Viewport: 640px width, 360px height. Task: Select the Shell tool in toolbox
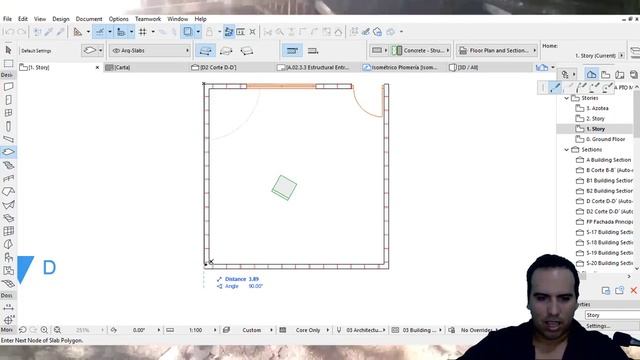tap(8, 204)
